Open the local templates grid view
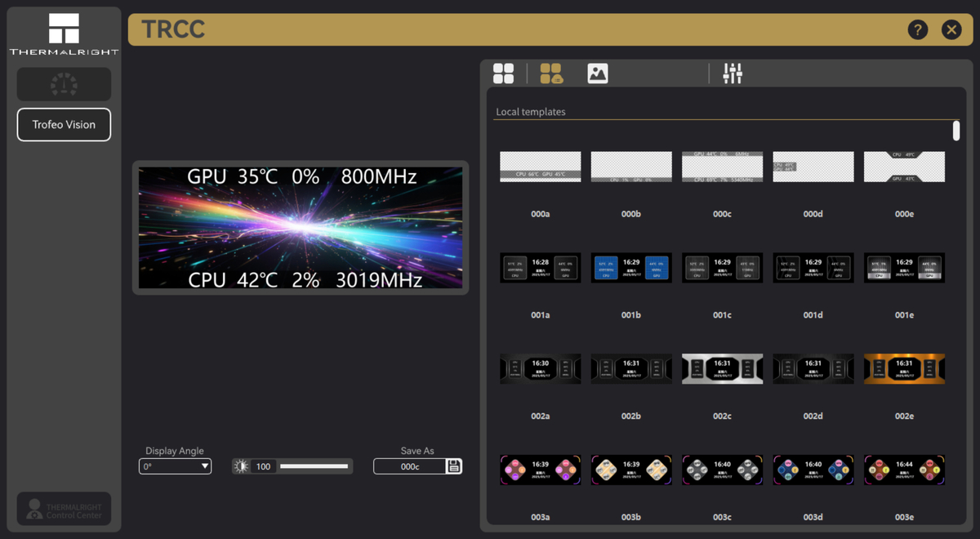The height and width of the screenshot is (539, 980). [x=504, y=73]
